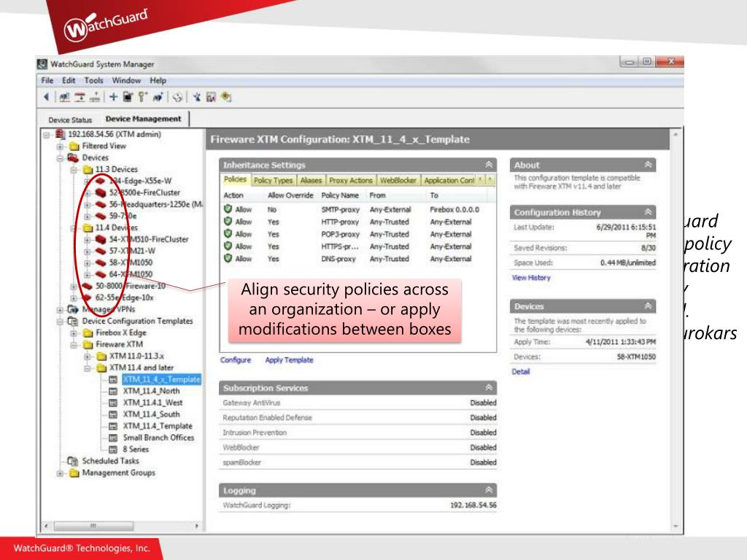747x560 pixels.
Task: Click the Management Groups folder icon
Action: pos(74,473)
